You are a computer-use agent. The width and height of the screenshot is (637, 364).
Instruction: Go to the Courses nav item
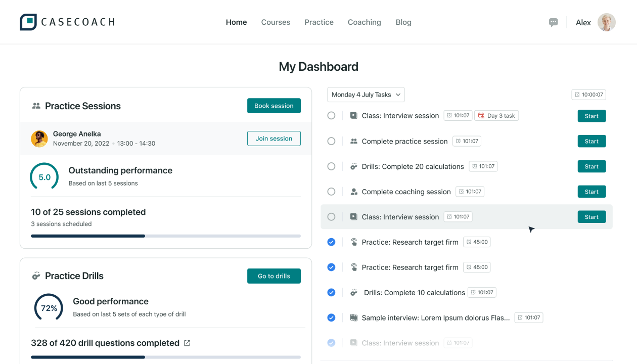coord(276,22)
